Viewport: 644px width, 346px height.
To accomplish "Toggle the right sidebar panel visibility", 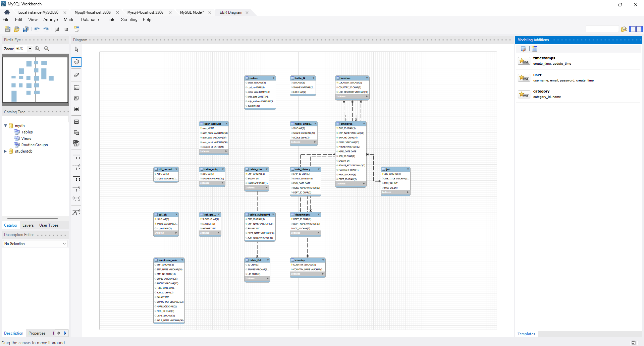I will pyautogui.click(x=640, y=29).
